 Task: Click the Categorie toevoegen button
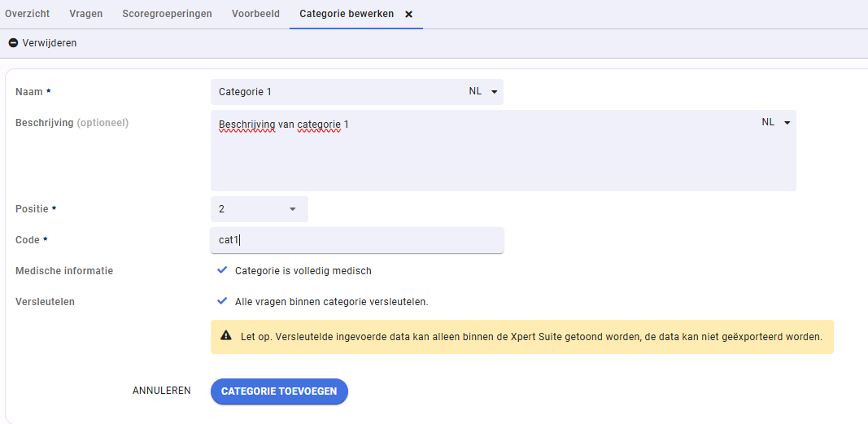[x=279, y=391]
